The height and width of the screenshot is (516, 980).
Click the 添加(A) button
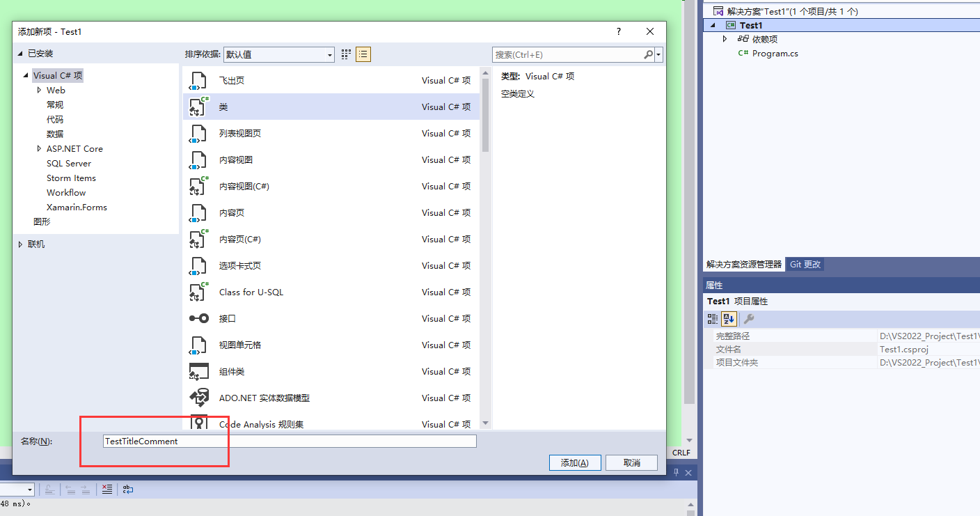[x=575, y=463]
